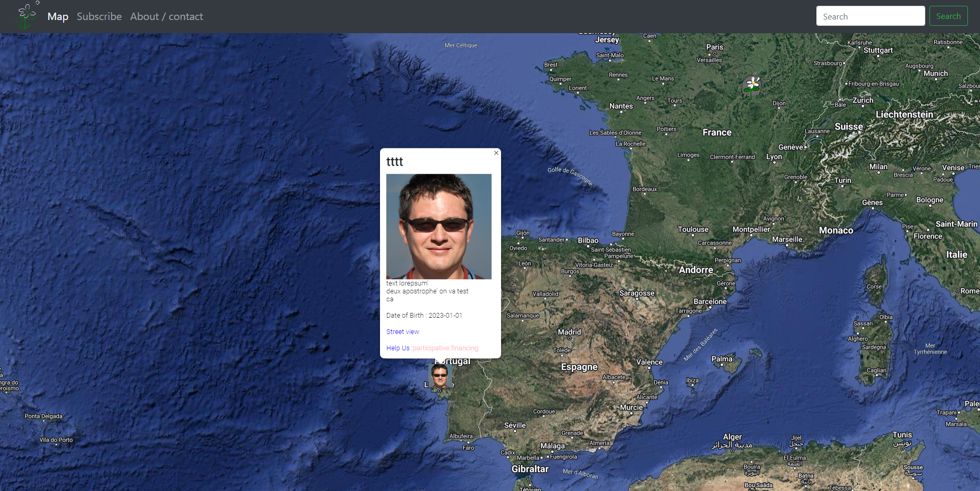980x491 pixels.
Task: Click the small portrait marker over Portugal
Action: [439, 376]
